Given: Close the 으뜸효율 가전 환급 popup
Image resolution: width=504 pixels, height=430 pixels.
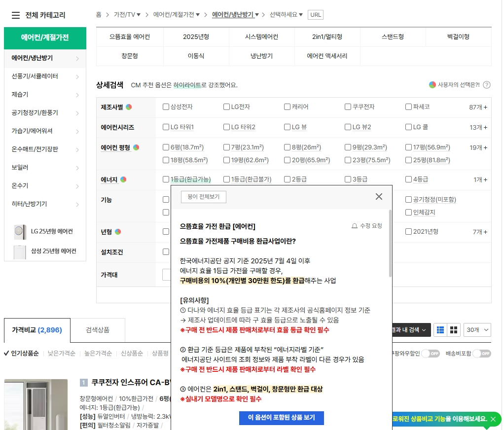Looking at the screenshot, I should click(x=379, y=196).
